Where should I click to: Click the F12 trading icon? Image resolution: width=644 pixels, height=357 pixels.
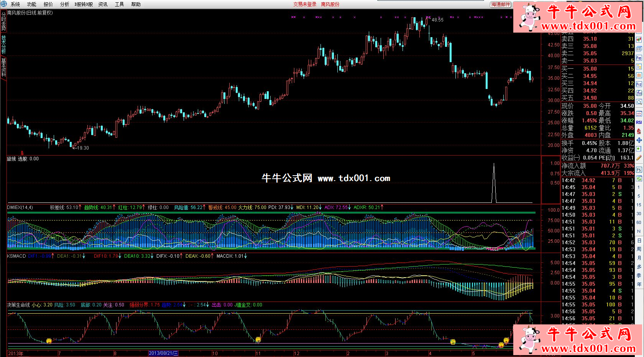coord(639,84)
